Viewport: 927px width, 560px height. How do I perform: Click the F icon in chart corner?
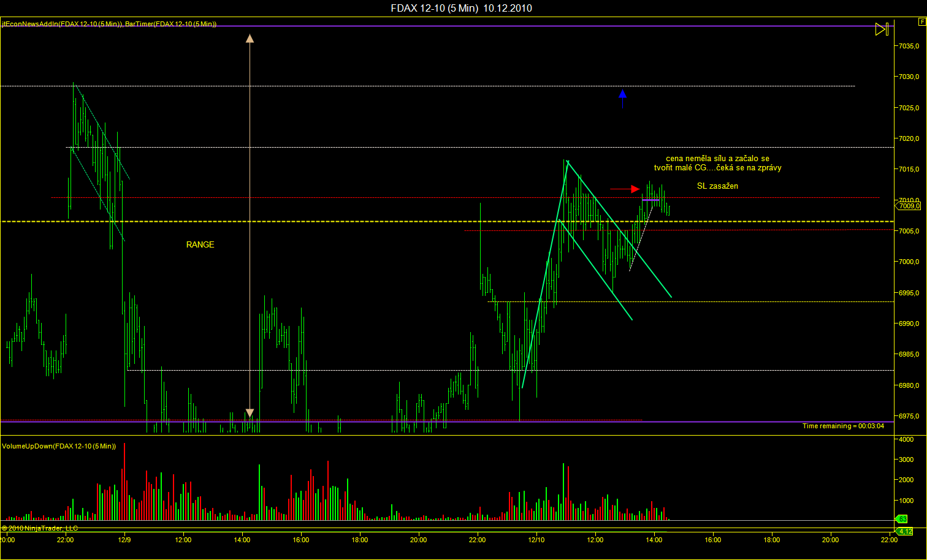922,21
